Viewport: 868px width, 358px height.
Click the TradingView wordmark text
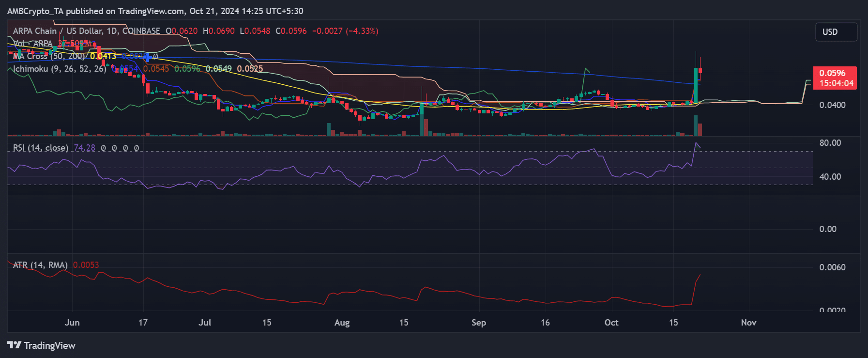(49, 345)
